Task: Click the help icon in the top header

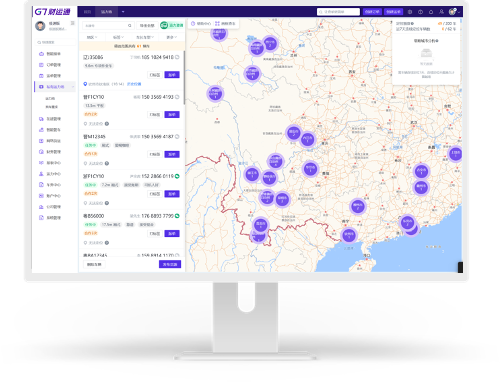Action: click(x=420, y=12)
